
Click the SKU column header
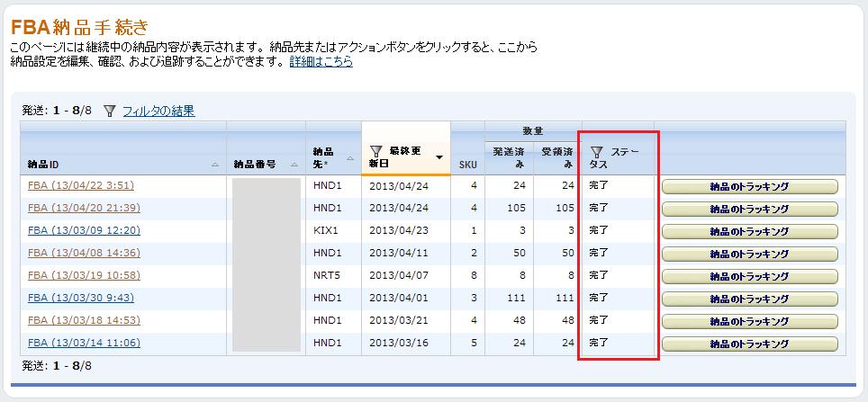(467, 165)
